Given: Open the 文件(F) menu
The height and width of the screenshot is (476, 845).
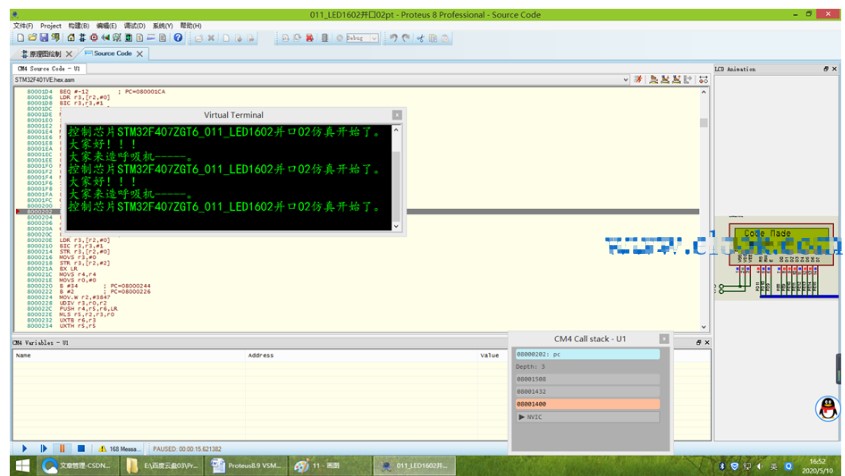Looking at the screenshot, I should tap(23, 25).
